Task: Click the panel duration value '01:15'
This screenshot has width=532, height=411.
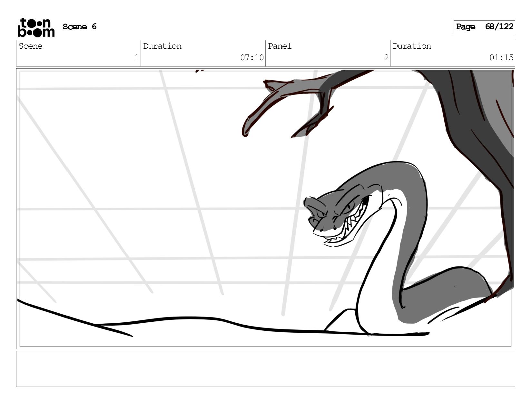Action: click(501, 58)
